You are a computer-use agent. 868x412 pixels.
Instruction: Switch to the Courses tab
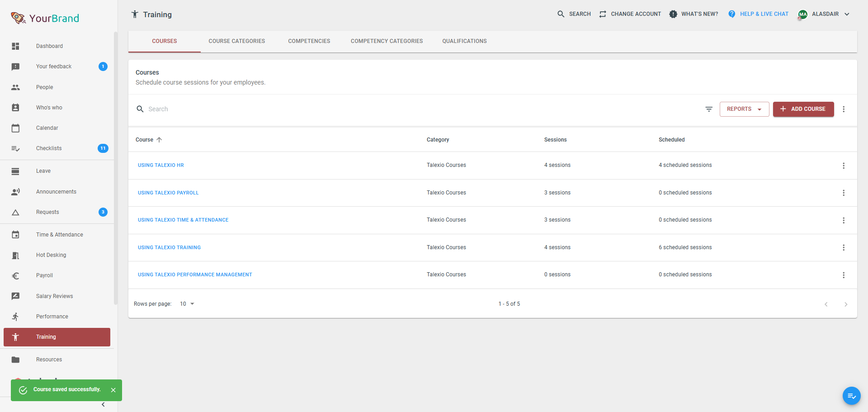tap(165, 41)
